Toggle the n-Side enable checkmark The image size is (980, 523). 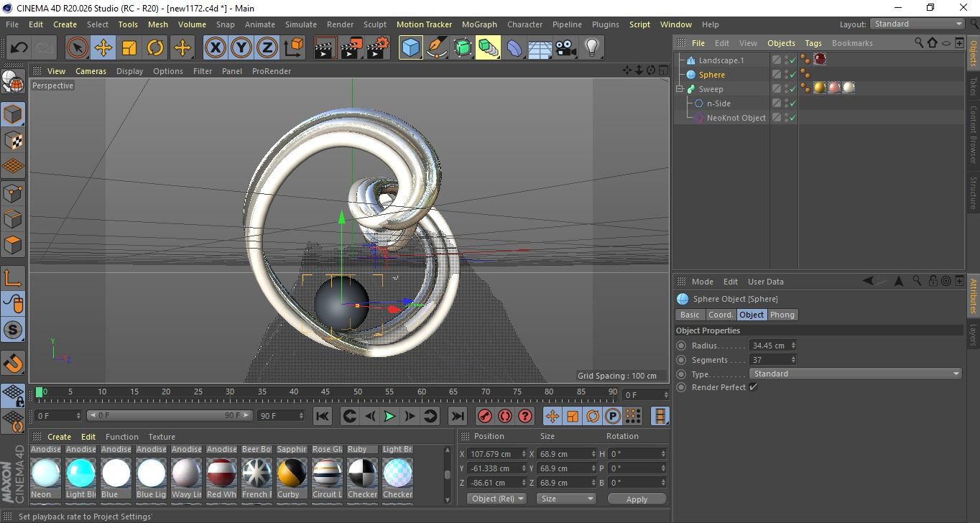(792, 103)
